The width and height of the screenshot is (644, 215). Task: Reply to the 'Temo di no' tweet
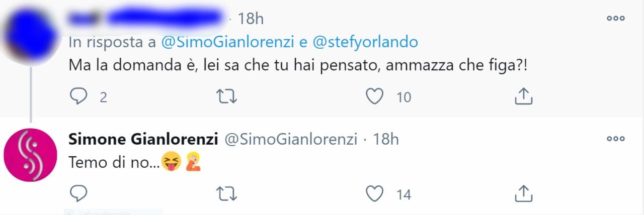(x=78, y=193)
